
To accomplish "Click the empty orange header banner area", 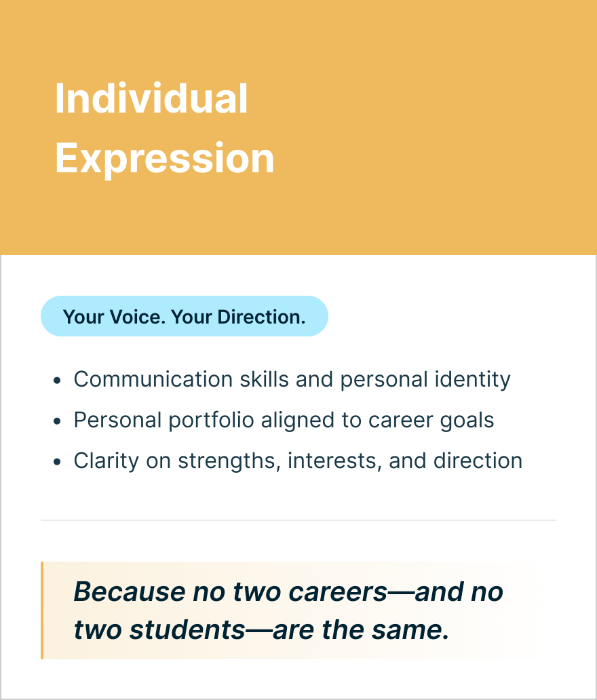I will point(434,129).
